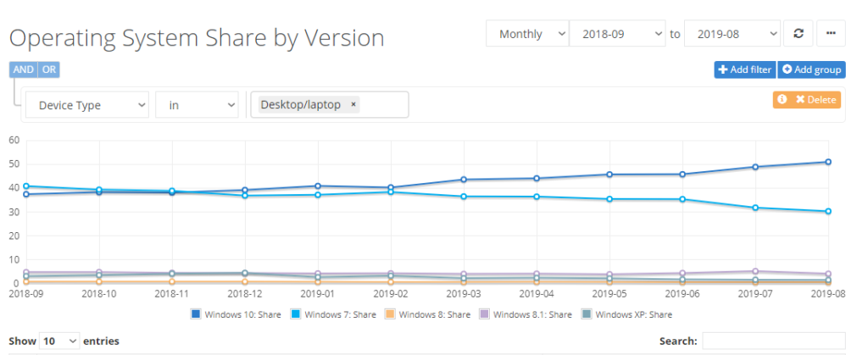Open the 2019-08 end date dropdown
The width and height of the screenshot is (868, 355).
[732, 34]
